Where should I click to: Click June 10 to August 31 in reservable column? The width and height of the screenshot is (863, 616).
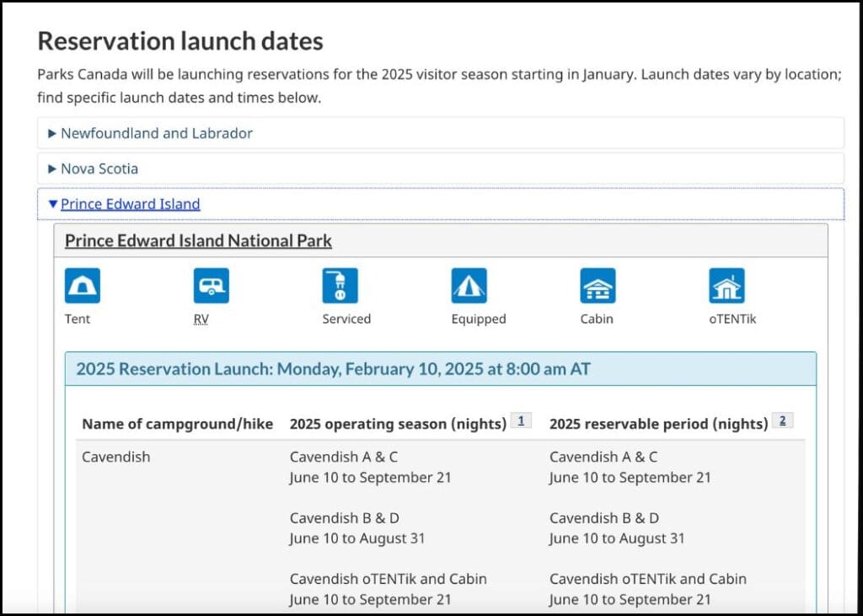click(x=617, y=538)
